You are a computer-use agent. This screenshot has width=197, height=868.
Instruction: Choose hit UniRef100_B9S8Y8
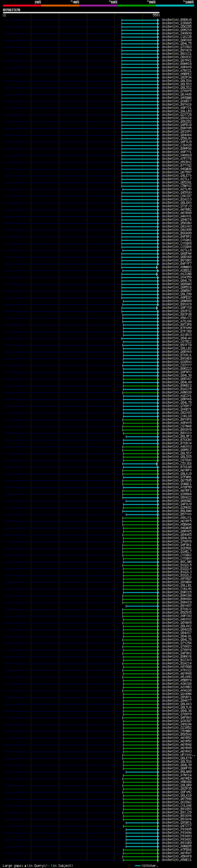(177, 430)
